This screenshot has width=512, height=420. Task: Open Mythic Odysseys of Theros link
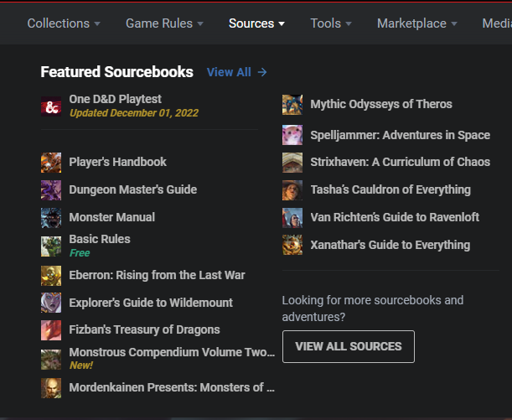tap(381, 104)
